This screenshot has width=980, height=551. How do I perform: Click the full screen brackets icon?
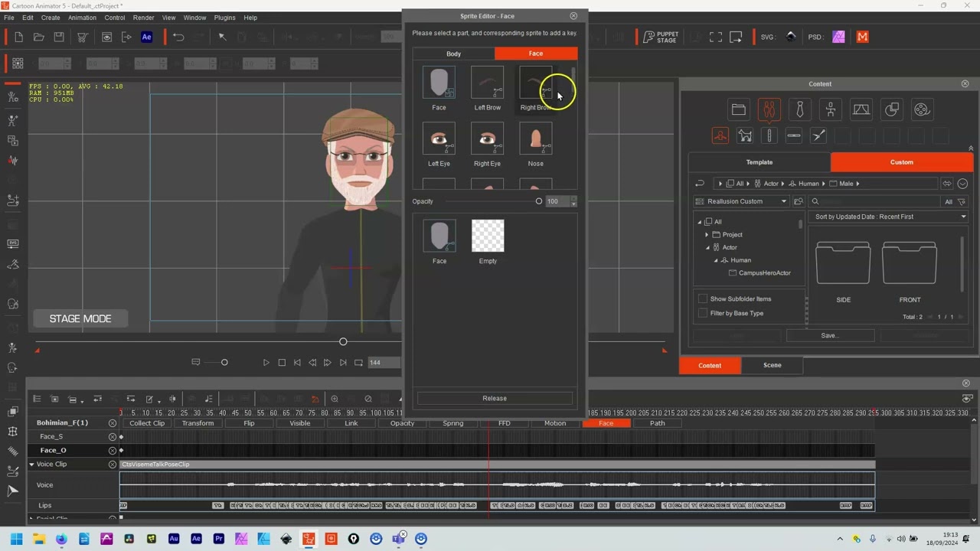[716, 37]
